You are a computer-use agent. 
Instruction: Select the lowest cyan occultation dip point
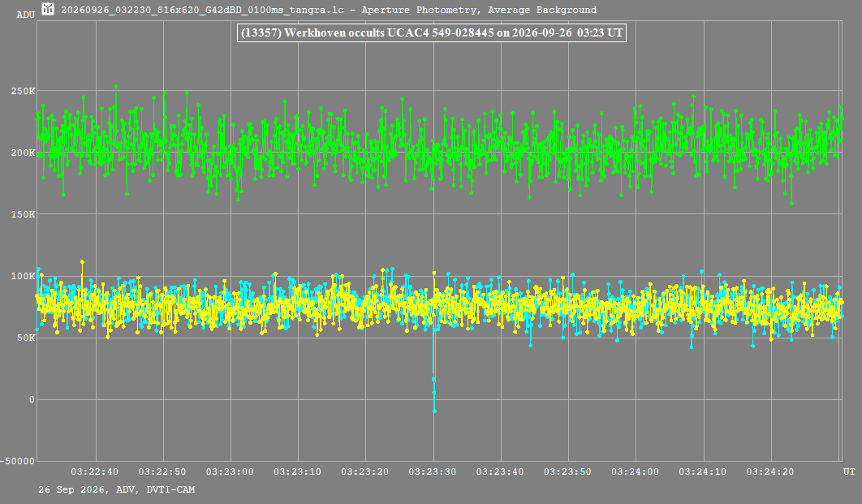(x=434, y=411)
